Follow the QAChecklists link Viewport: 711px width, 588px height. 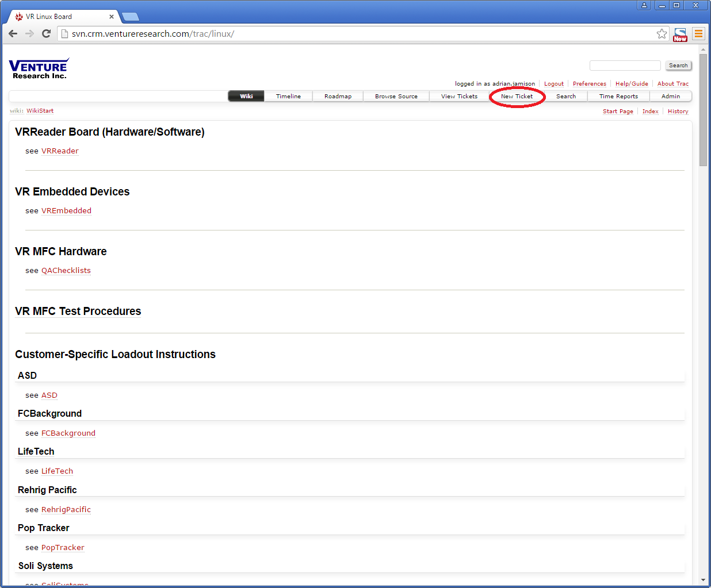(x=66, y=271)
